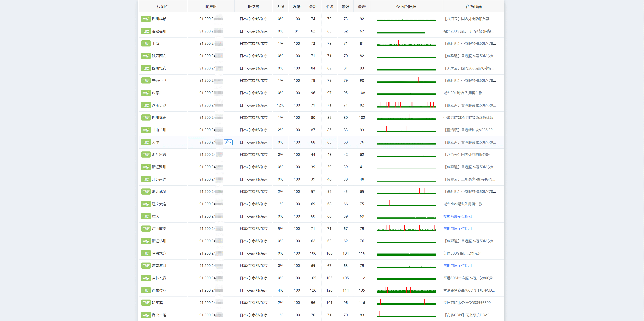Screen dimensions: 644x321
Task: Click the 检测点 column header
Action: [x=162, y=6]
